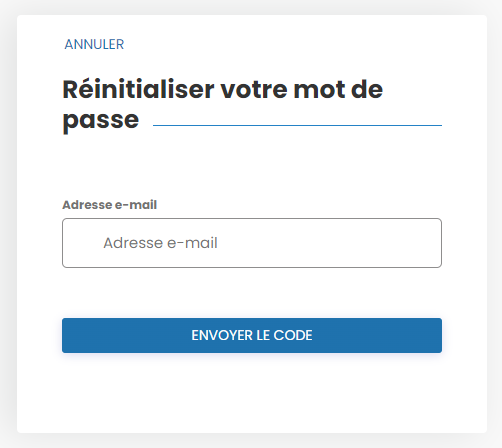Click the ENVOYER LE CODE button
Image resolution: width=502 pixels, height=448 pixels.
coord(252,335)
